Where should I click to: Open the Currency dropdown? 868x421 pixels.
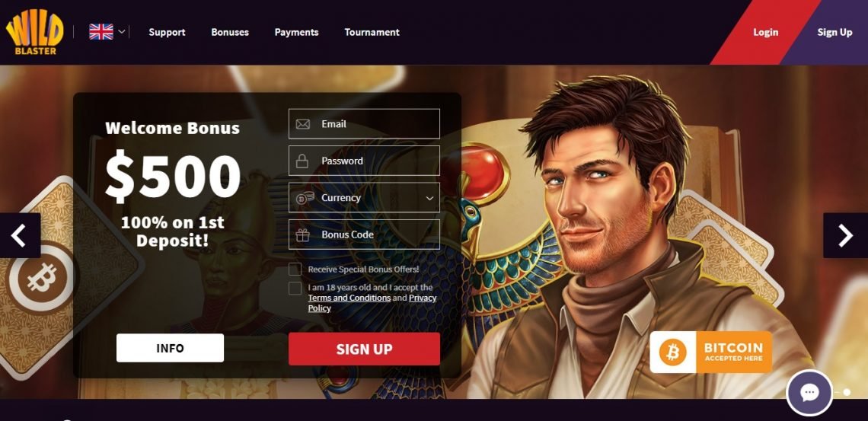pyautogui.click(x=364, y=197)
